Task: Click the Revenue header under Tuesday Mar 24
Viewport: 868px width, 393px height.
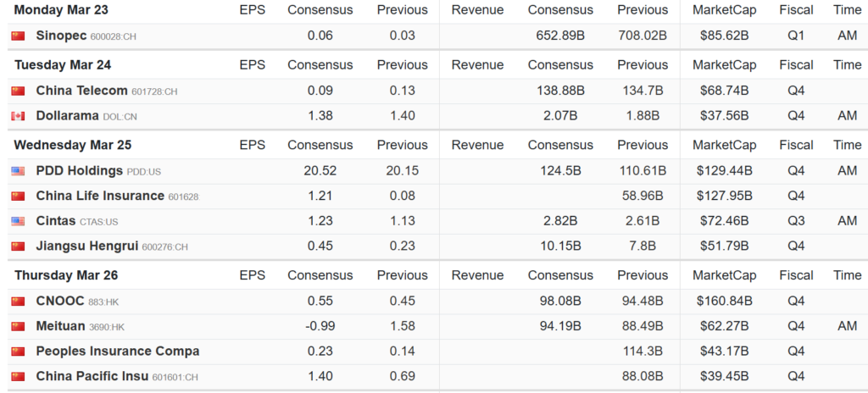Action: pos(477,65)
